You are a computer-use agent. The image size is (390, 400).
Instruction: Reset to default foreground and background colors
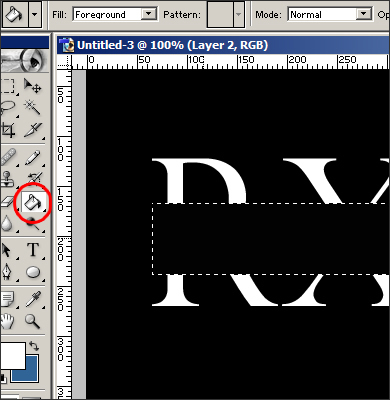pyautogui.click(x=3, y=378)
